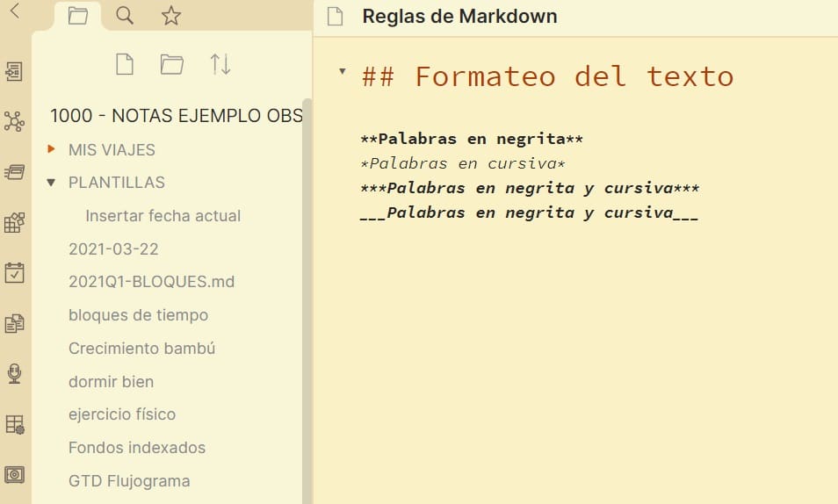Viewport: 838px width, 504px height.
Task: Start the audio recorder microphone icon
Action: click(x=14, y=373)
